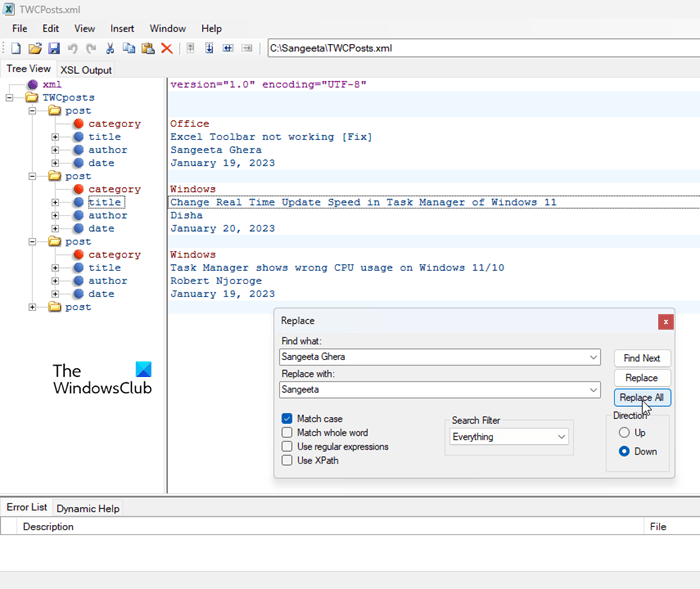Viewport: 700px width, 589px height.
Task: Select the 'Disha' author value
Action: coord(187,215)
